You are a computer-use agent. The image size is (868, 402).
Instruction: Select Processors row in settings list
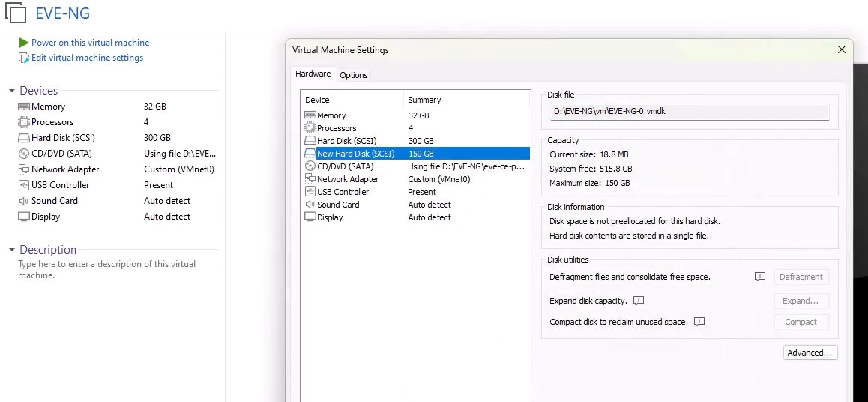[415, 128]
